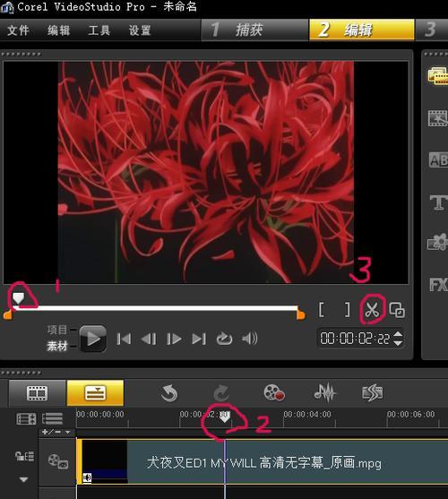
Task: Click the timeline playhead marker
Action: coord(225,417)
